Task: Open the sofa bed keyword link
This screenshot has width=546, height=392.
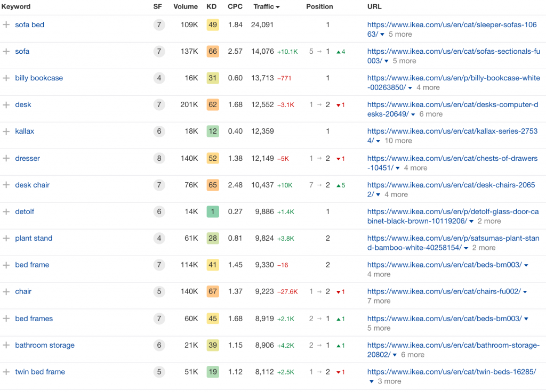Action: click(x=30, y=24)
